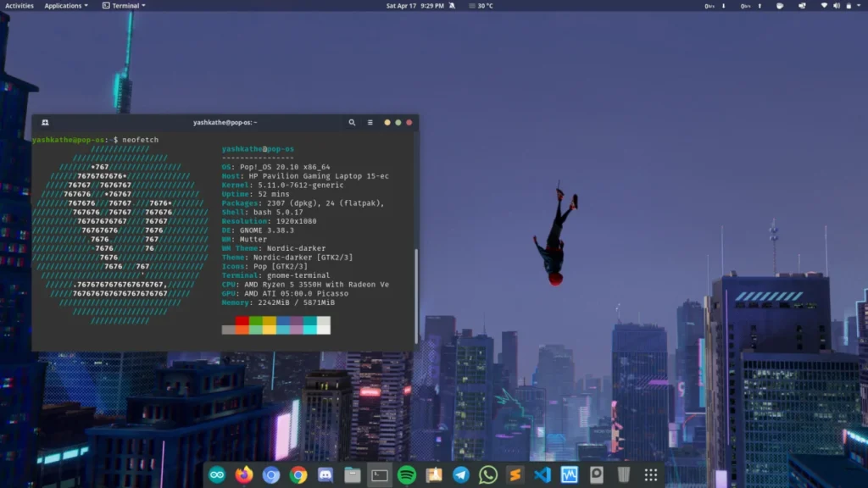Open the Disks utility in the dock
The width and height of the screenshot is (868, 488).
(597, 474)
